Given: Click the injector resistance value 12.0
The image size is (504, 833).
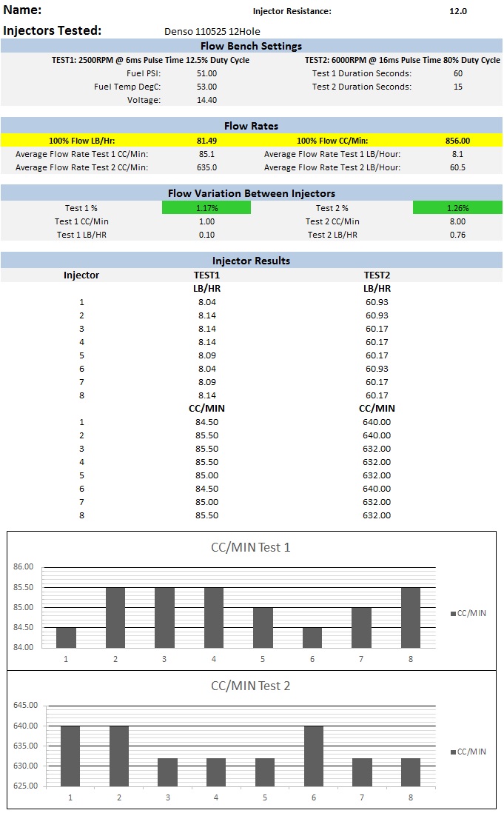Looking at the screenshot, I should coord(458,11).
